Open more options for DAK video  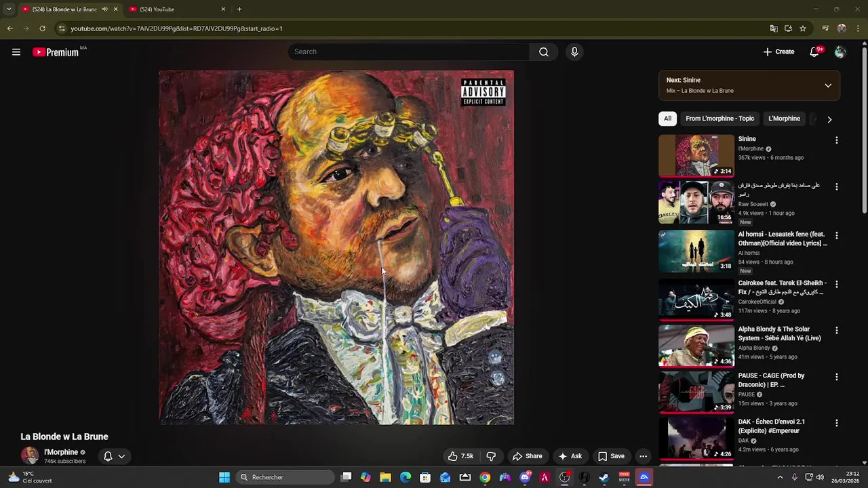click(x=836, y=423)
